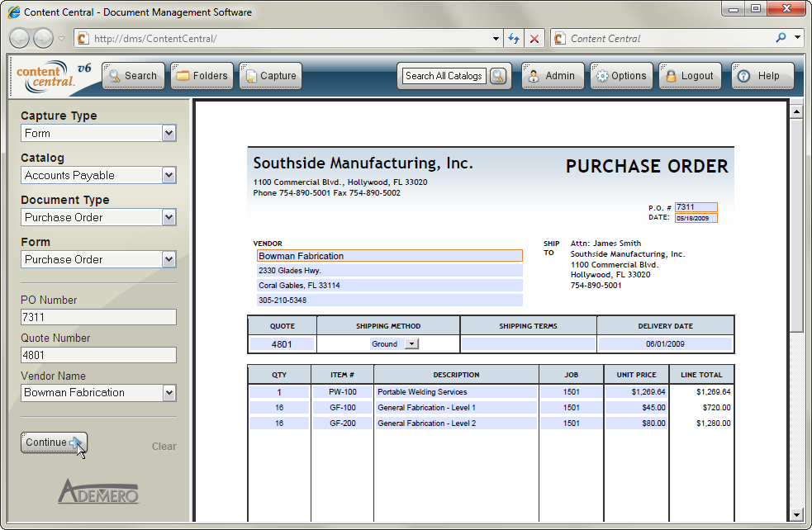The image size is (812, 530).
Task: Click the Search All Catalogs text box
Action: point(444,76)
